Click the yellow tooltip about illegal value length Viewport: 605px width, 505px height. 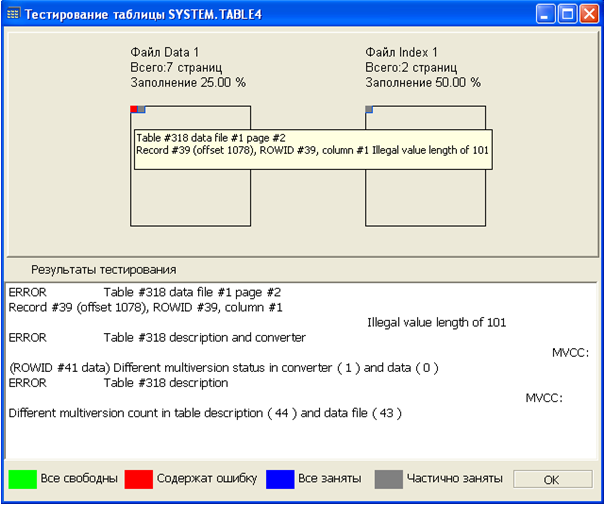tap(312, 145)
